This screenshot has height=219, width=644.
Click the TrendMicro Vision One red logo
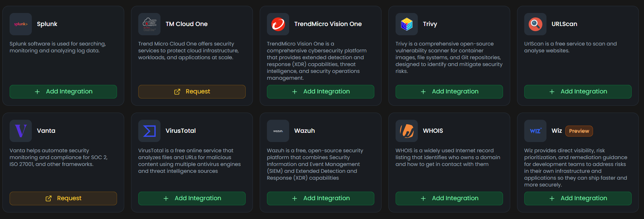[278, 24]
